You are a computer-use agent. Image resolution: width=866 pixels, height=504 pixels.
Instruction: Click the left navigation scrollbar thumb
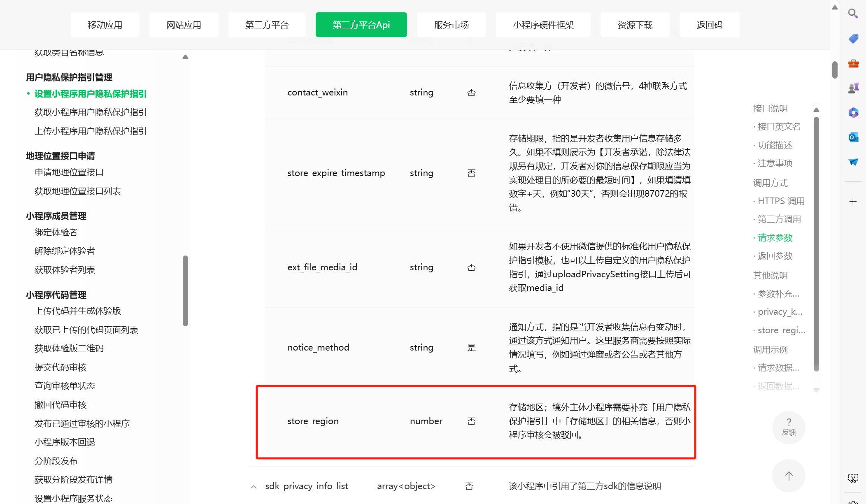pos(185,290)
